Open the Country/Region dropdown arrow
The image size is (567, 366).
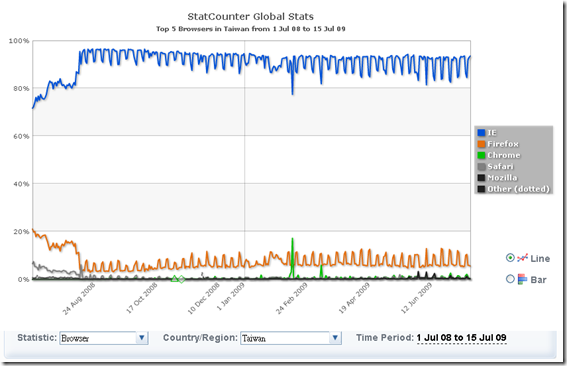tap(335, 338)
